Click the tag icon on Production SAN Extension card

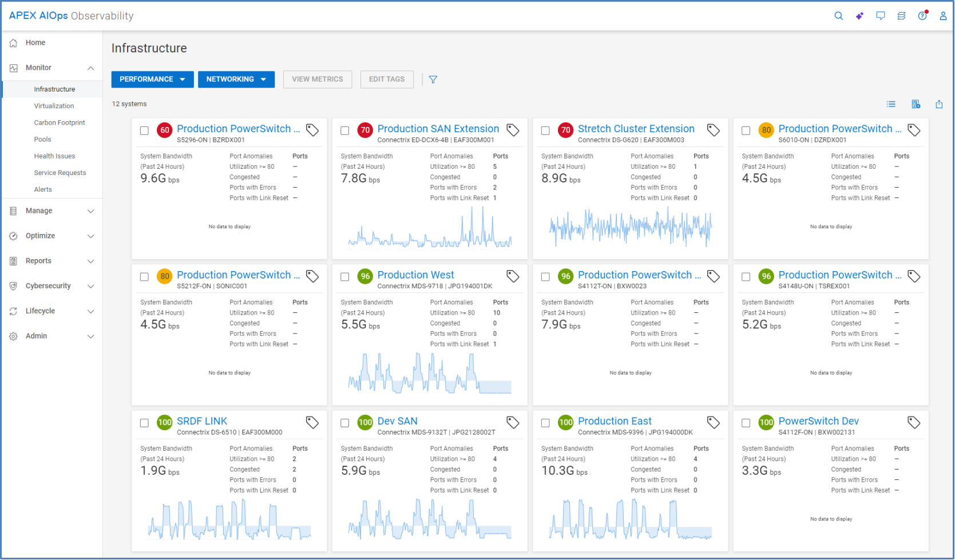pos(513,130)
